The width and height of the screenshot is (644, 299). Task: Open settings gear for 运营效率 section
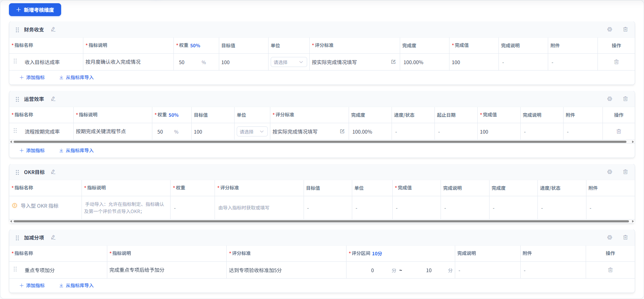610,99
